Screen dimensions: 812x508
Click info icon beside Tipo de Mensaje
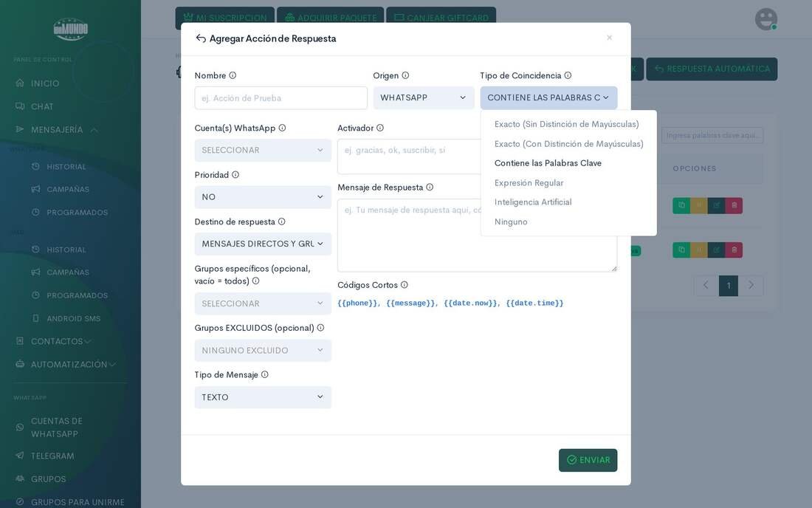point(264,374)
